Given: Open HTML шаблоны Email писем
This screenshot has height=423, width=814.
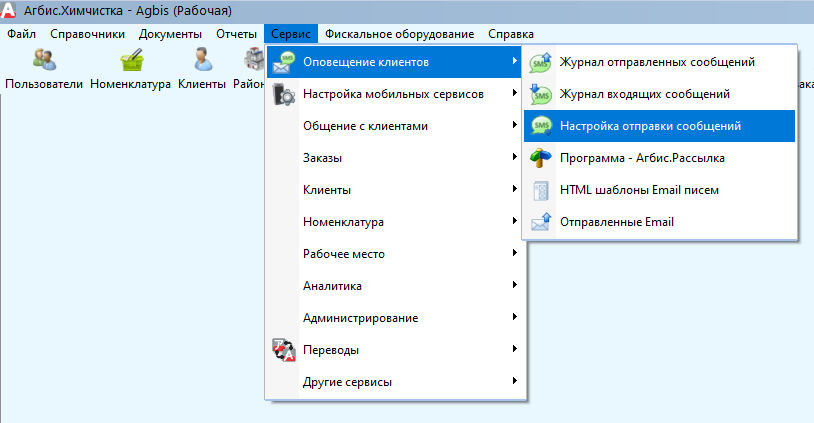Looking at the screenshot, I should 659,190.
